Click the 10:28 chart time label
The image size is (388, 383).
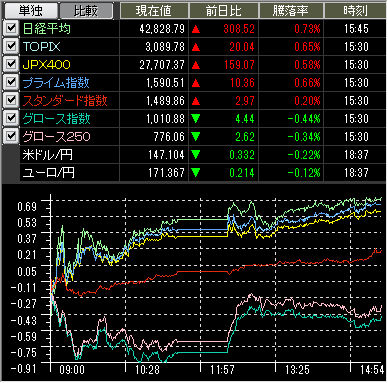coord(147,370)
